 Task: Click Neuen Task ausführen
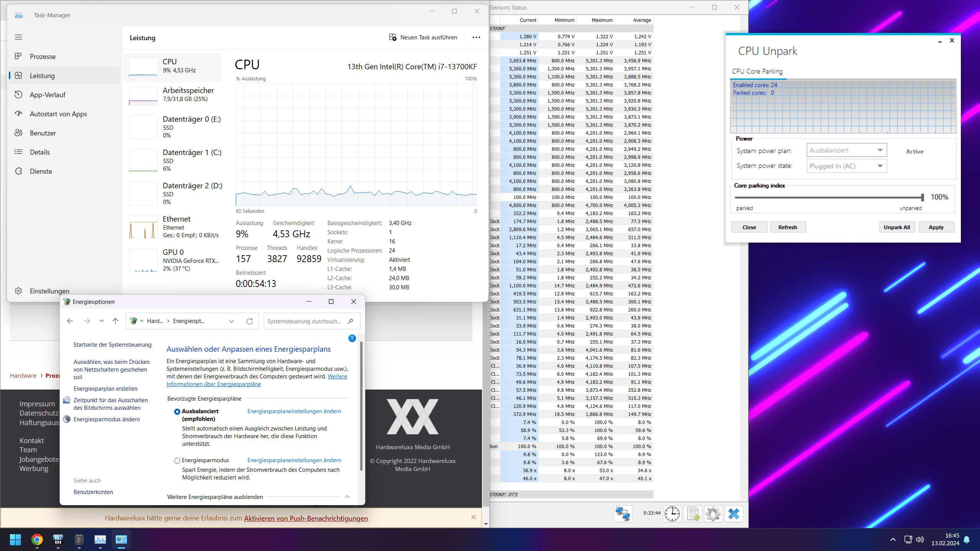[x=423, y=37]
